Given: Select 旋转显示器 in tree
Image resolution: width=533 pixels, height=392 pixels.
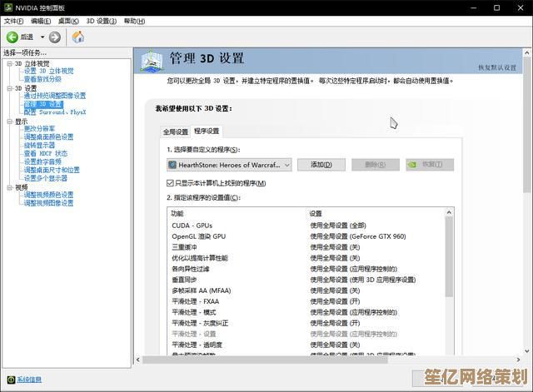Looking at the screenshot, I should [39, 145].
